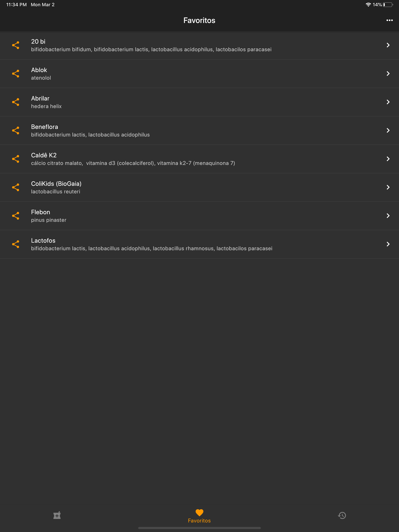Share the Flebon pinus pinaster item

tap(16, 216)
